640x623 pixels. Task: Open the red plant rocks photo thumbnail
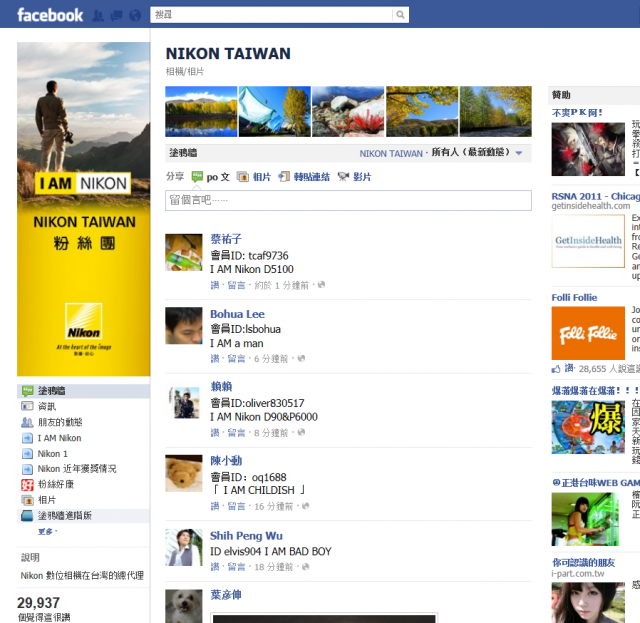[x=348, y=111]
